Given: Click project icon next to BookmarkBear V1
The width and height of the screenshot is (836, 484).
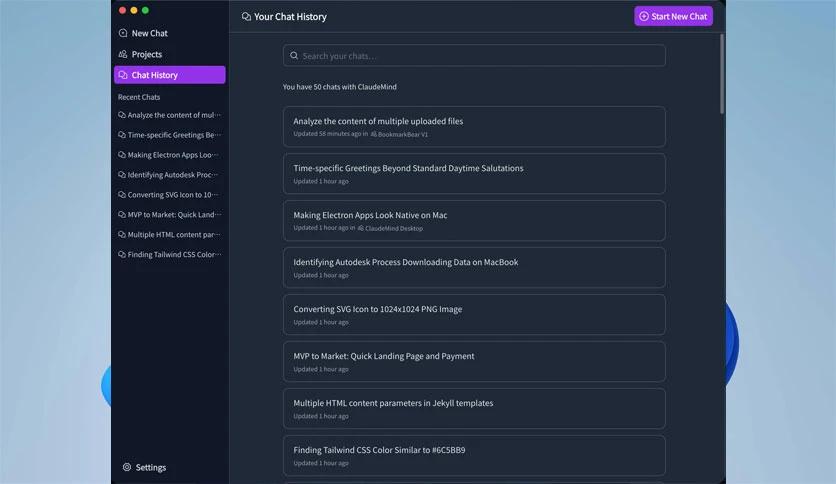Looking at the screenshot, I should pos(374,134).
